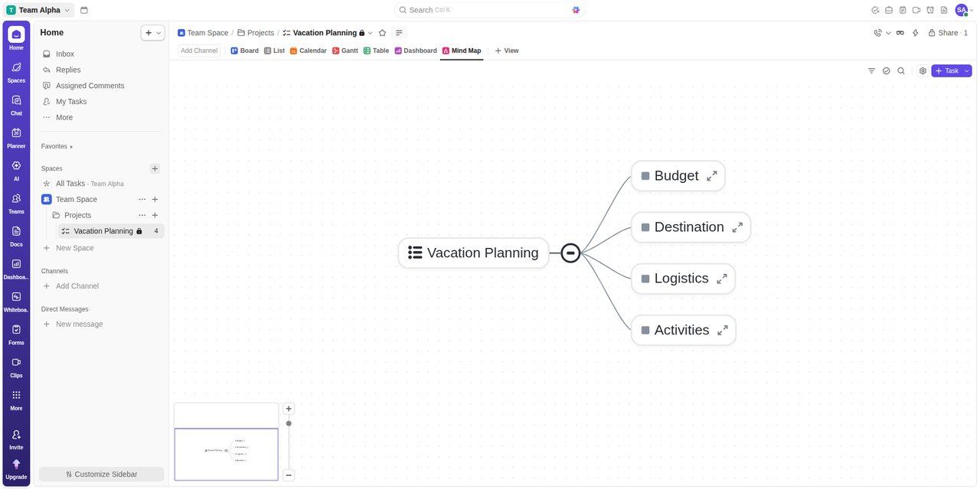Image resolution: width=980 pixels, height=489 pixels.
Task: Open the plus create dropdown beside Home
Action: (x=152, y=33)
